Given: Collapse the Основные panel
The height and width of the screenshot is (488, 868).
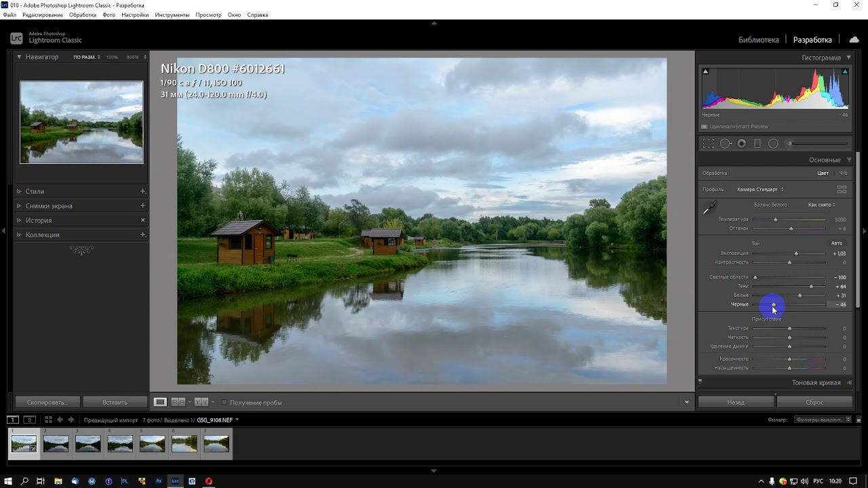Looking at the screenshot, I should pos(848,160).
